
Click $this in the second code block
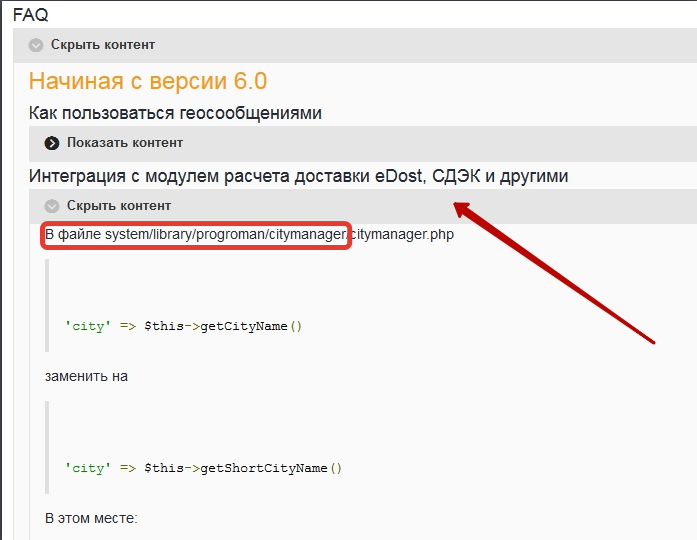[x=164, y=468]
